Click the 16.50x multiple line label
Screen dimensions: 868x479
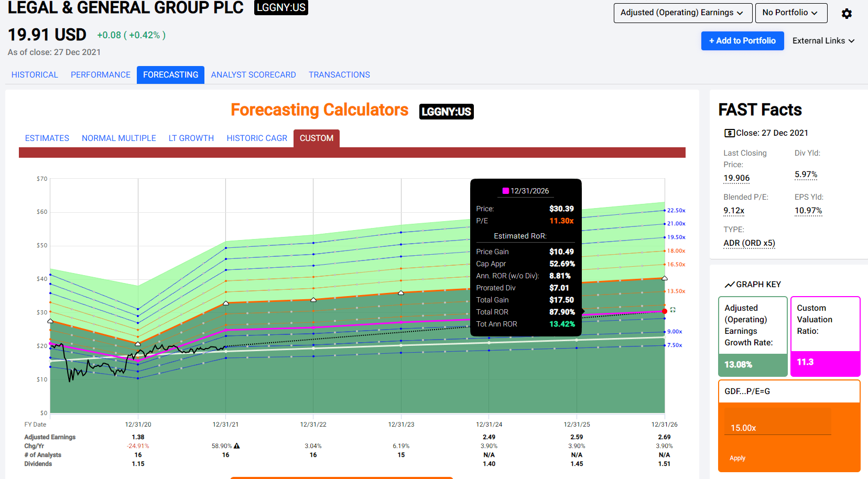click(676, 265)
